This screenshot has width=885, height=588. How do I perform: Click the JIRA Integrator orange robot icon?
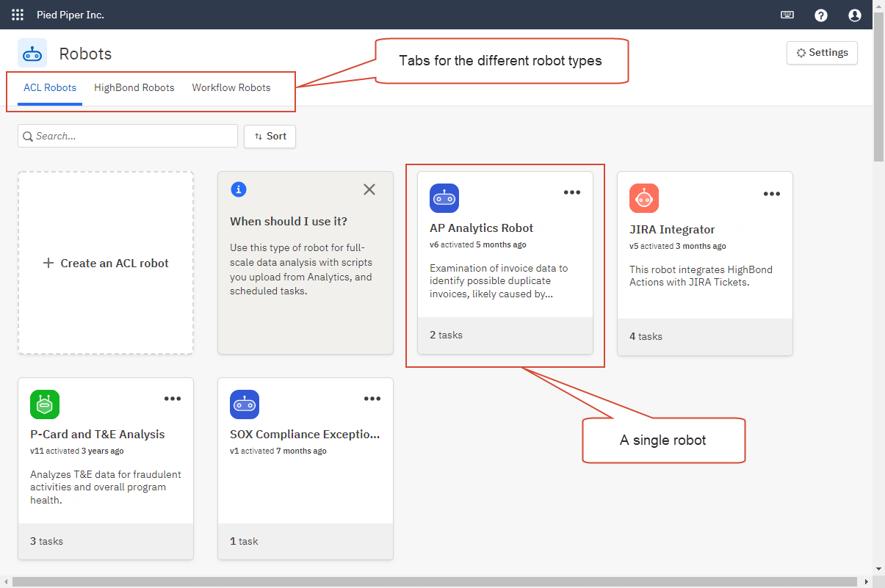(644, 198)
